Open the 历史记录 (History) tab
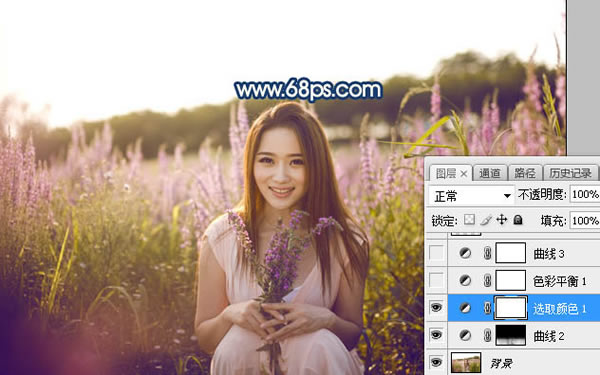 (571, 173)
